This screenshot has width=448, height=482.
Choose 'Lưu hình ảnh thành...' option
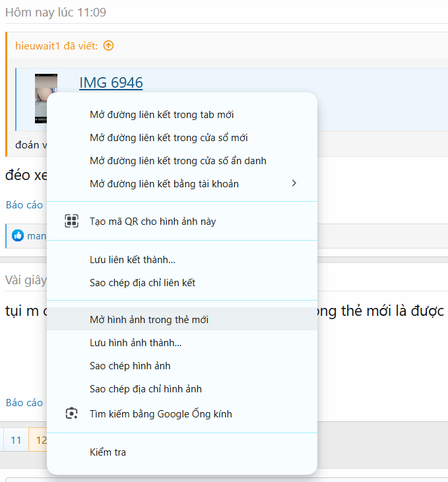click(135, 342)
